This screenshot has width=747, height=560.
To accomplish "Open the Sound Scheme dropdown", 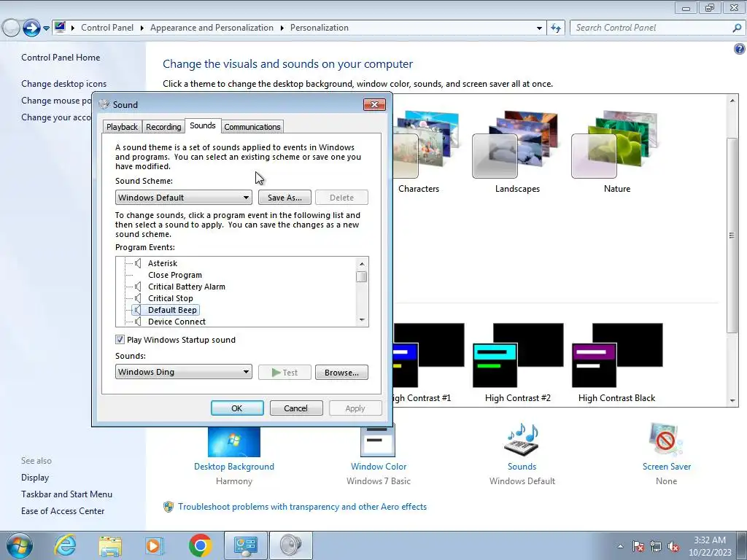I will pyautogui.click(x=183, y=198).
